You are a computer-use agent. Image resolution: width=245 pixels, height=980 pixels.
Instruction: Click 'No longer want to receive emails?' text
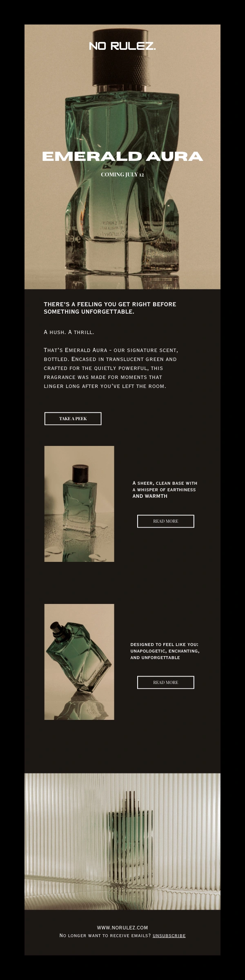pos(105,935)
